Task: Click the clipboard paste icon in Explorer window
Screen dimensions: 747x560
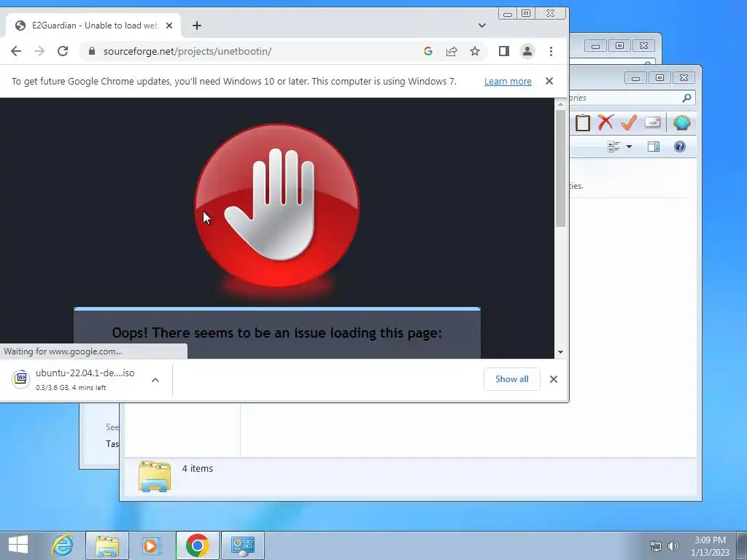Action: coord(582,122)
